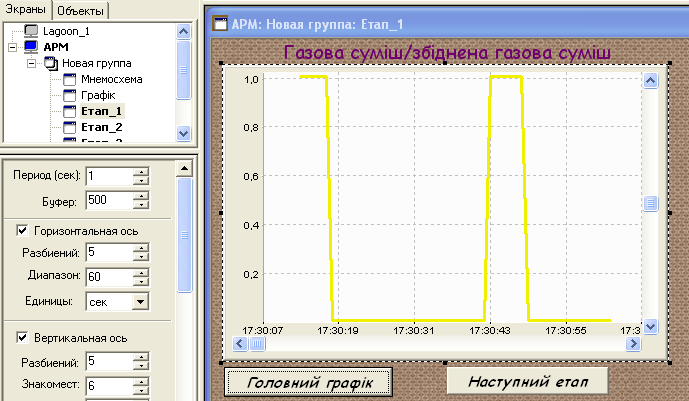Click the window icon beside Графік
Image resolution: width=689 pixels, height=401 pixels.
point(69,95)
